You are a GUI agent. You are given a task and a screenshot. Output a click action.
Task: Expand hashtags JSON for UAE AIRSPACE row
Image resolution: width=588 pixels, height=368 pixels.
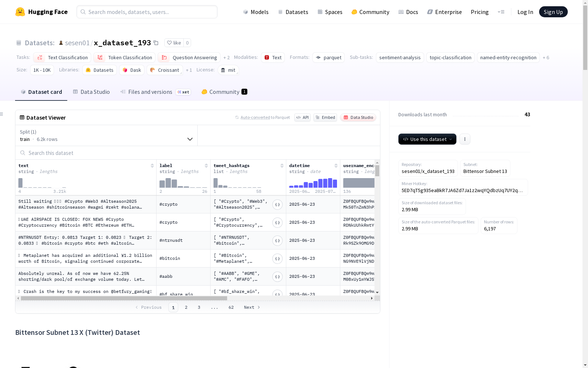pyautogui.click(x=277, y=223)
